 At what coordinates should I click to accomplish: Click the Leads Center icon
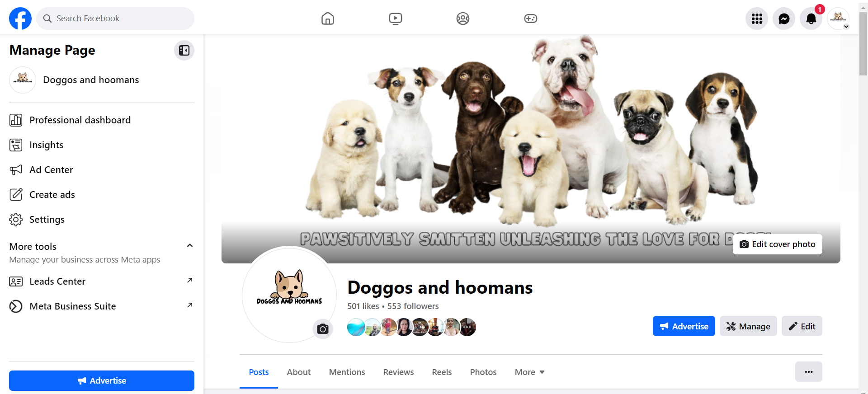point(16,281)
